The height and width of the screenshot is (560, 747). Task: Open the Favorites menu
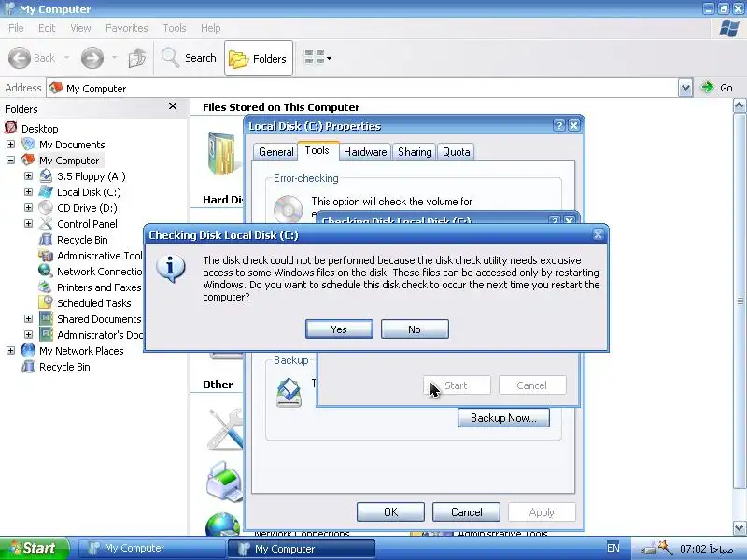click(126, 28)
